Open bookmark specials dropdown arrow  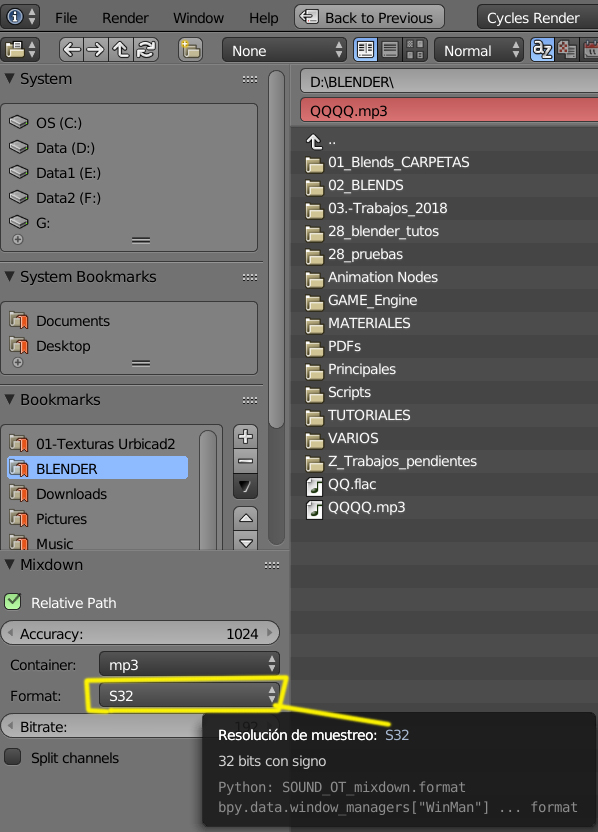coord(245,486)
